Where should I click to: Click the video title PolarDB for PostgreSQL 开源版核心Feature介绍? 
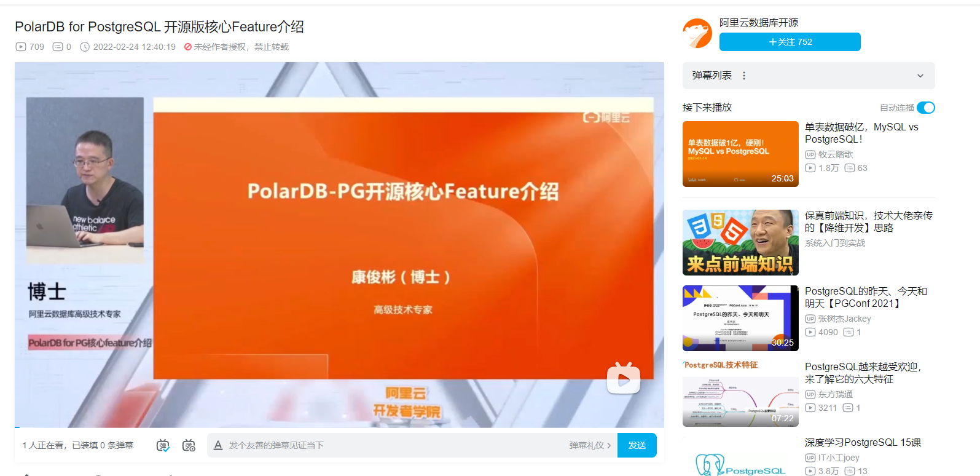tap(159, 26)
